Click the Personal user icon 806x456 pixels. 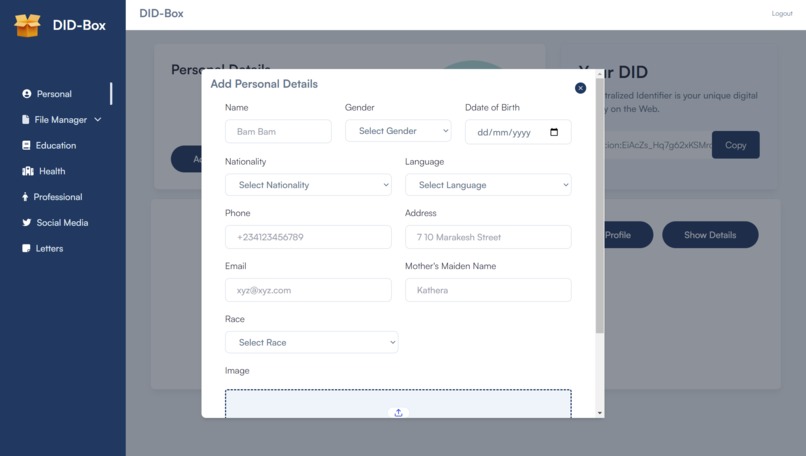coord(27,94)
